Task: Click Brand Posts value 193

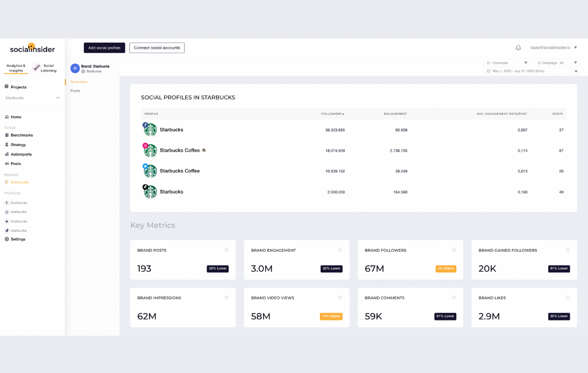Action: click(144, 269)
